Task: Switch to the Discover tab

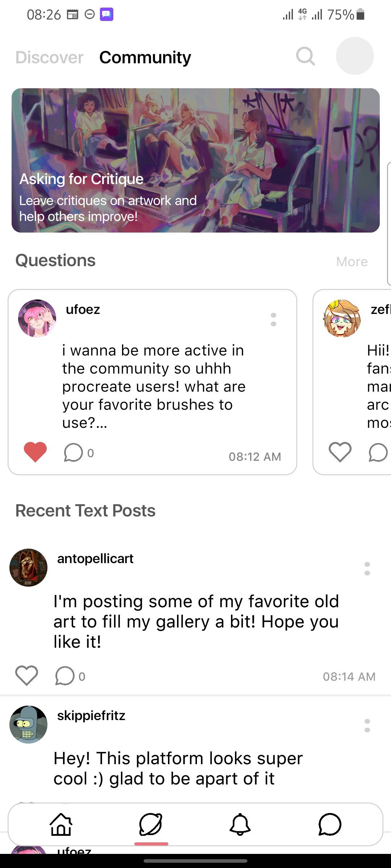Action: click(49, 57)
